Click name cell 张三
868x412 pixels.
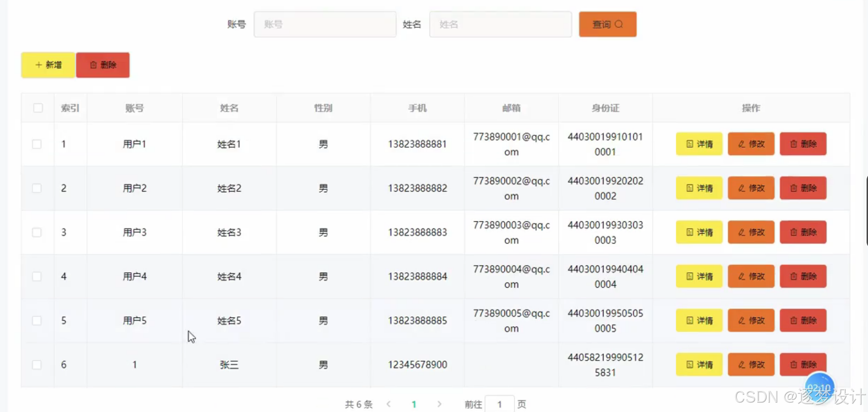[229, 365]
